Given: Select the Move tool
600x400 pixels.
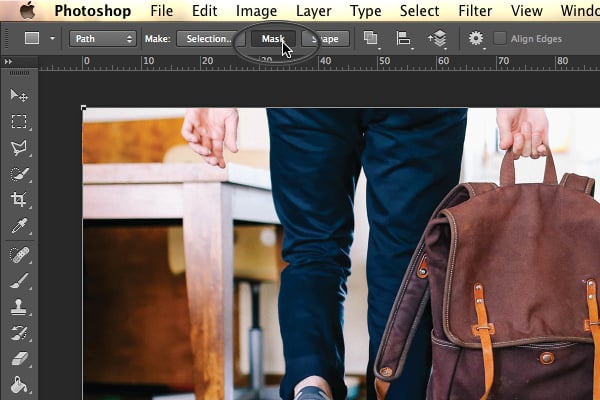Looking at the screenshot, I should click(19, 95).
